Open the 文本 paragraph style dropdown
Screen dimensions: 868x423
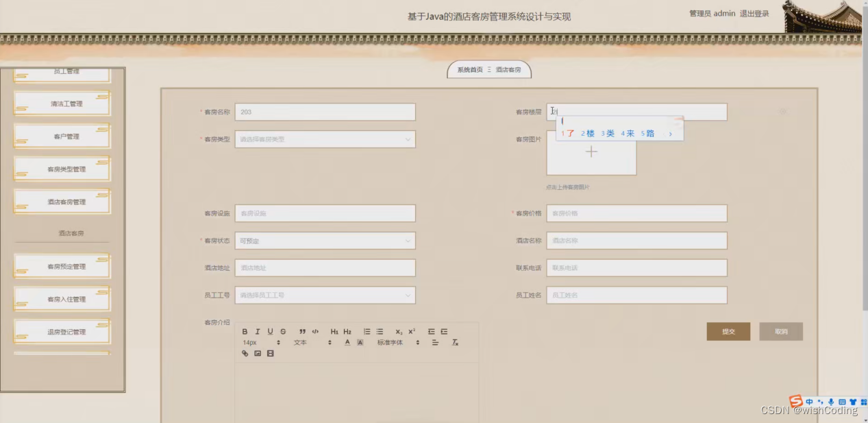[312, 343]
